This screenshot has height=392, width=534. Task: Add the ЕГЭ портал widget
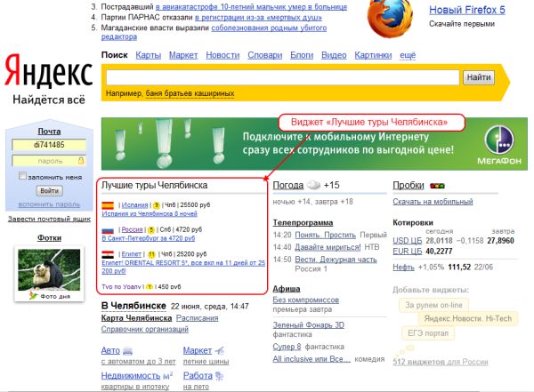coord(428,332)
